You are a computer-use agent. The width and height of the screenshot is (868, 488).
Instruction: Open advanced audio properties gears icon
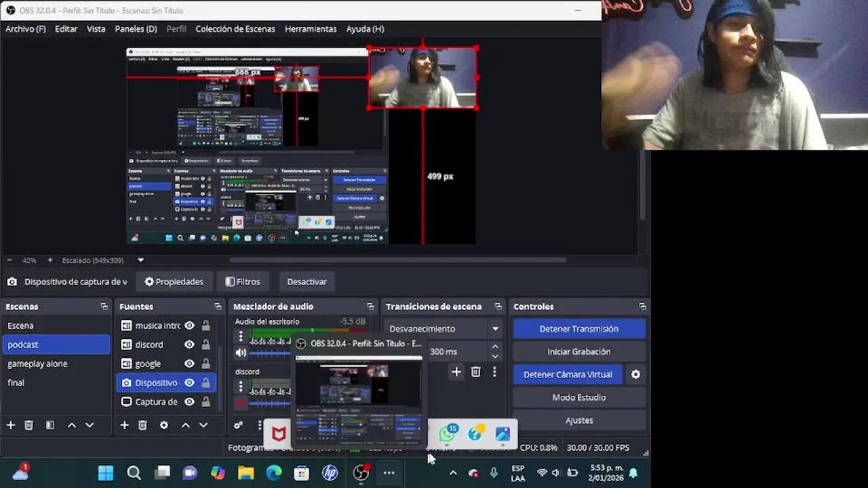click(x=239, y=425)
